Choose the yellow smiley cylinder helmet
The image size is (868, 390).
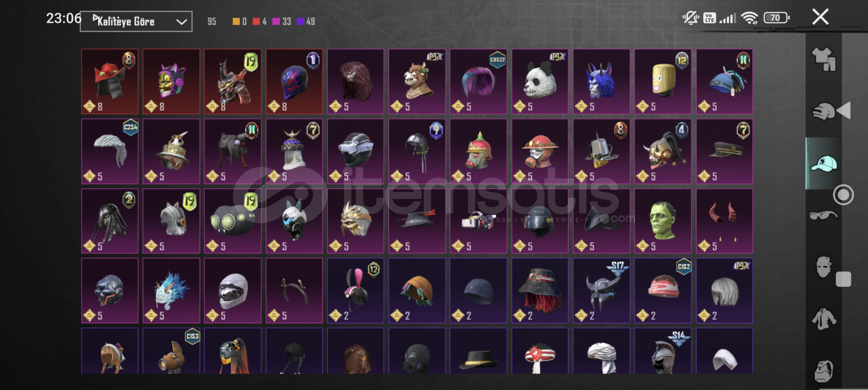click(x=663, y=82)
